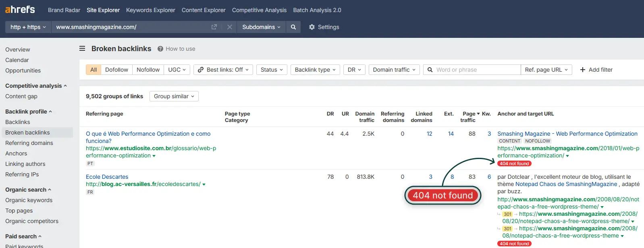Open Subdomains mode dropdown
Screen dimensions: 644x248
point(261,27)
